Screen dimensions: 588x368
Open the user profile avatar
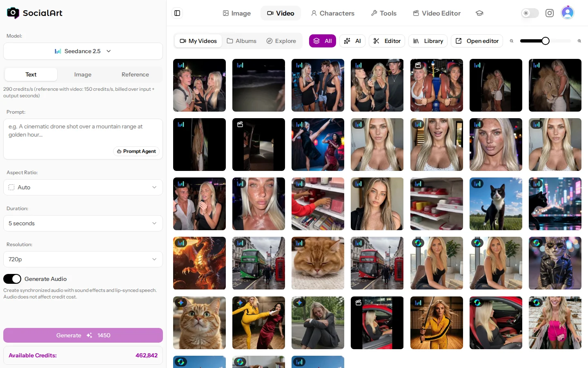pos(568,13)
